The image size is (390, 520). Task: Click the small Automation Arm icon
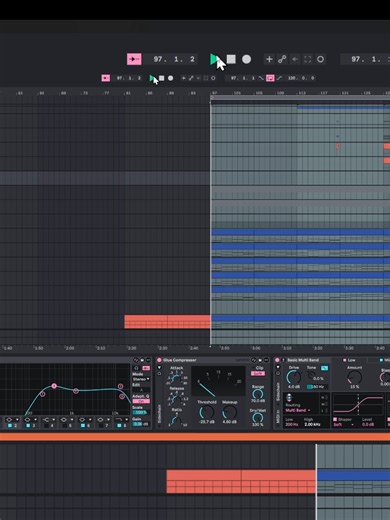191,78
